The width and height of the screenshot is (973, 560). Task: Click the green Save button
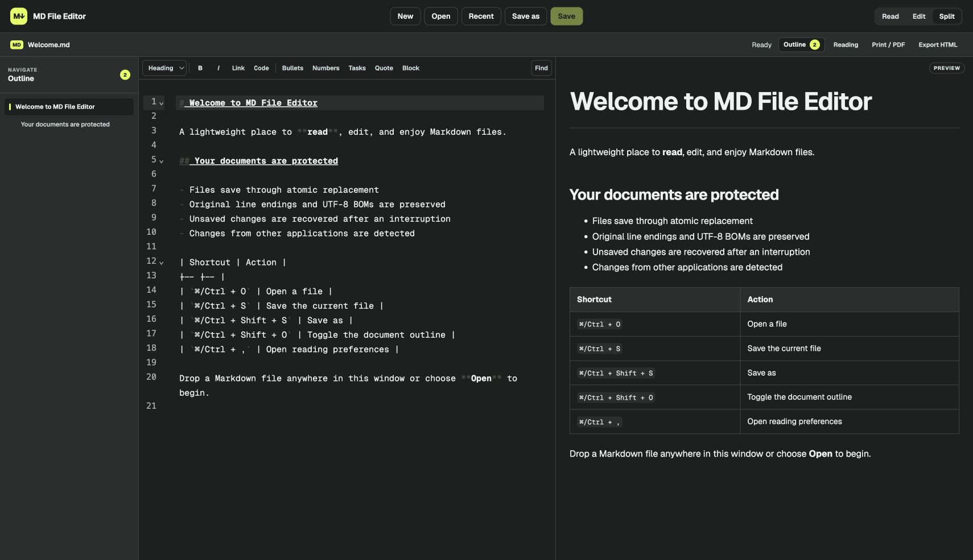(x=566, y=16)
